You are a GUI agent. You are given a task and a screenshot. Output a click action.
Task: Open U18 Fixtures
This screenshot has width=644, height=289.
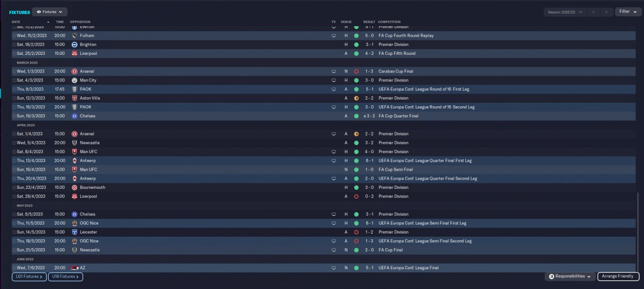pos(65,276)
